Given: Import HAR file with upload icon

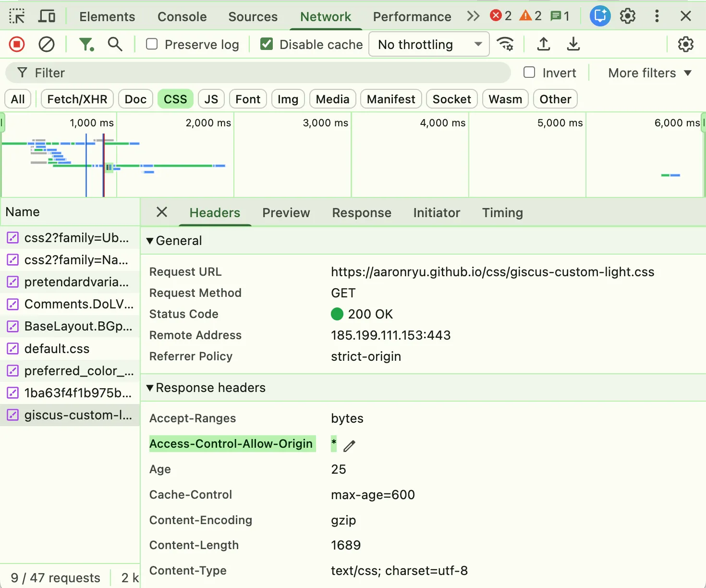Looking at the screenshot, I should (x=543, y=44).
